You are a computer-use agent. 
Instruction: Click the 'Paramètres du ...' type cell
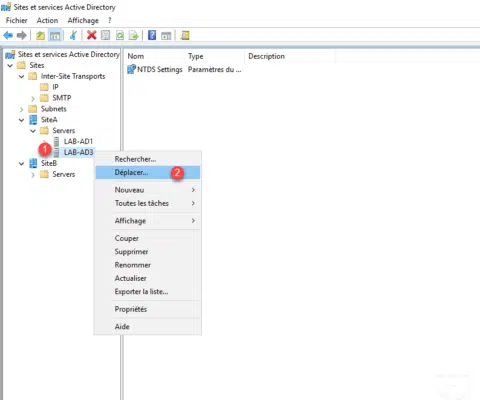tap(214, 69)
